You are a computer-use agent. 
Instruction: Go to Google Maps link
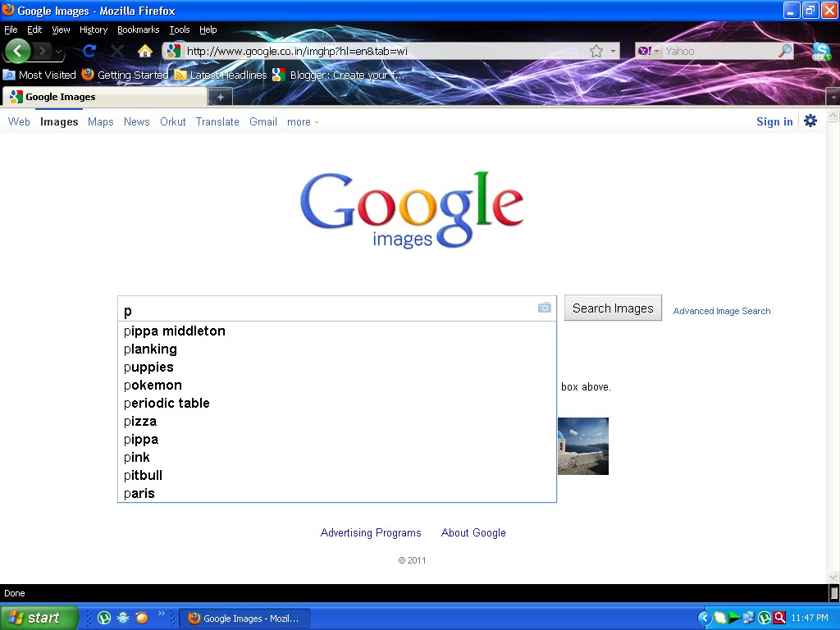(101, 121)
